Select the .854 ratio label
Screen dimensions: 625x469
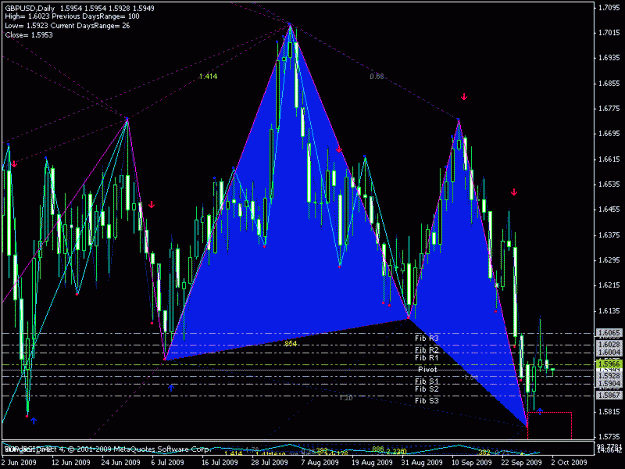click(290, 343)
